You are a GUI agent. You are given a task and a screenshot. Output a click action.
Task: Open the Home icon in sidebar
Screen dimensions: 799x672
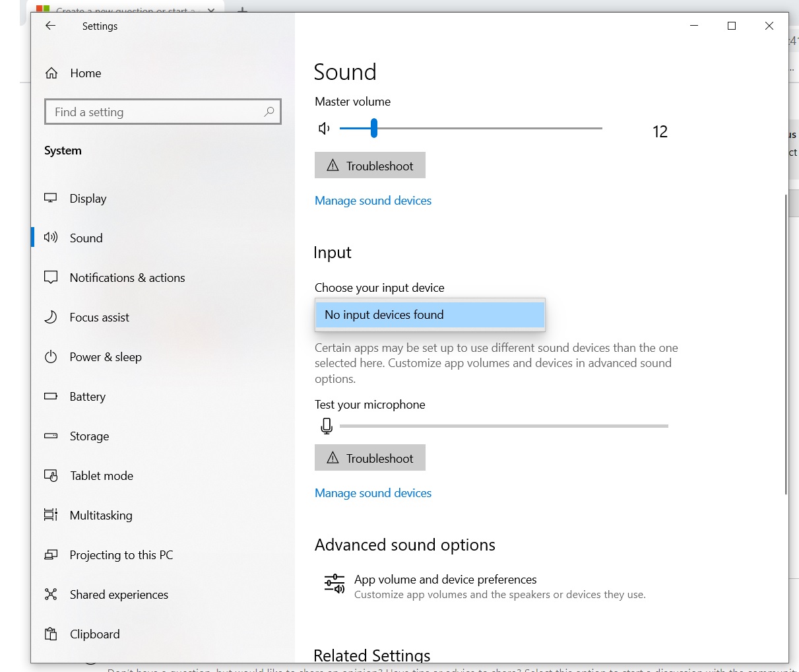tap(51, 73)
